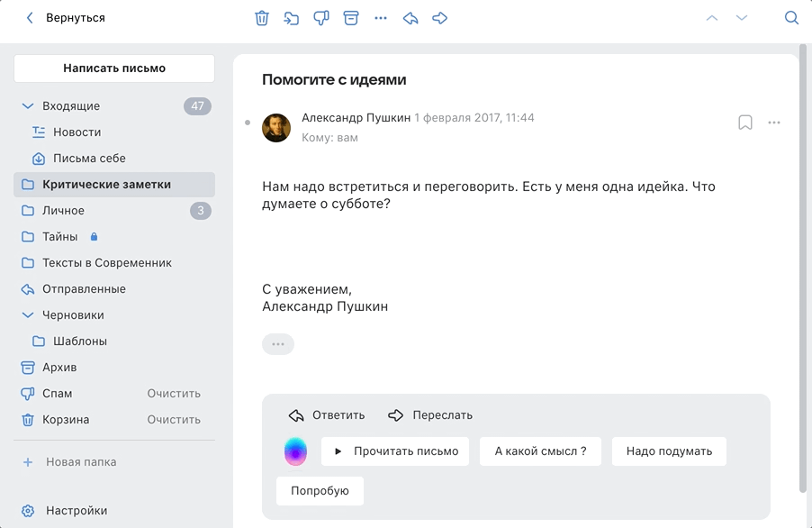Toggle the bookmark flag on the message
Image resolution: width=812 pixels, height=528 pixels.
(745, 123)
